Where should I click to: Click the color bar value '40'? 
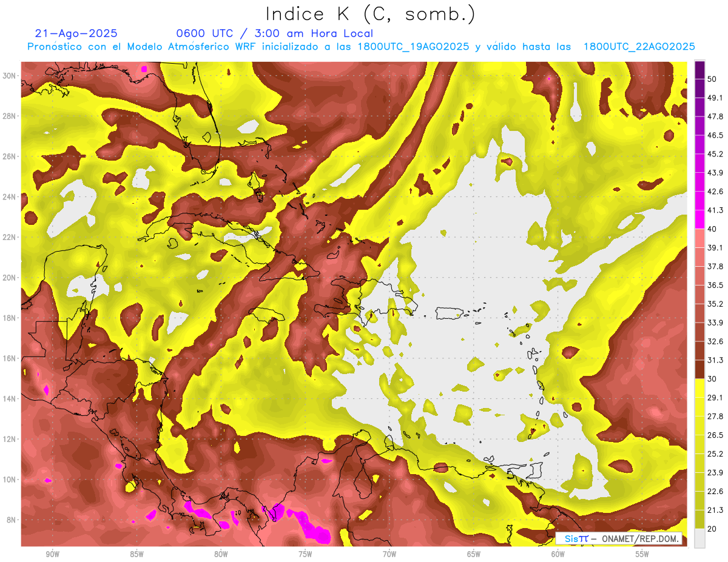(712, 229)
